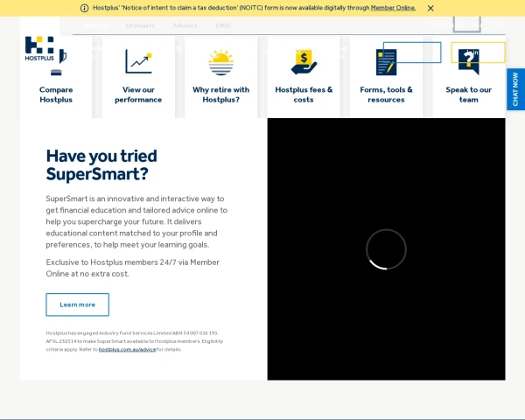Switch to the Employers tab
Screen dimensions: 525x420
click(x=140, y=25)
